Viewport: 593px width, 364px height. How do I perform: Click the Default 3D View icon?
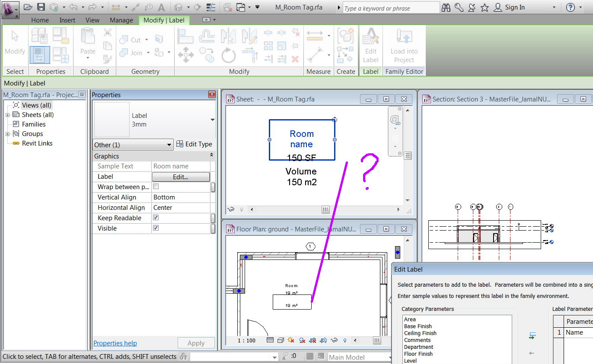[179, 7]
